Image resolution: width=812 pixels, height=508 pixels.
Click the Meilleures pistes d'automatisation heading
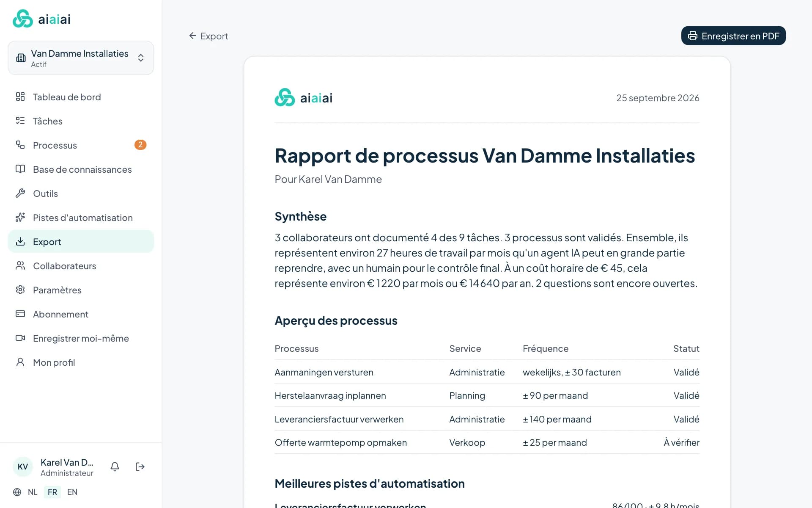click(370, 483)
